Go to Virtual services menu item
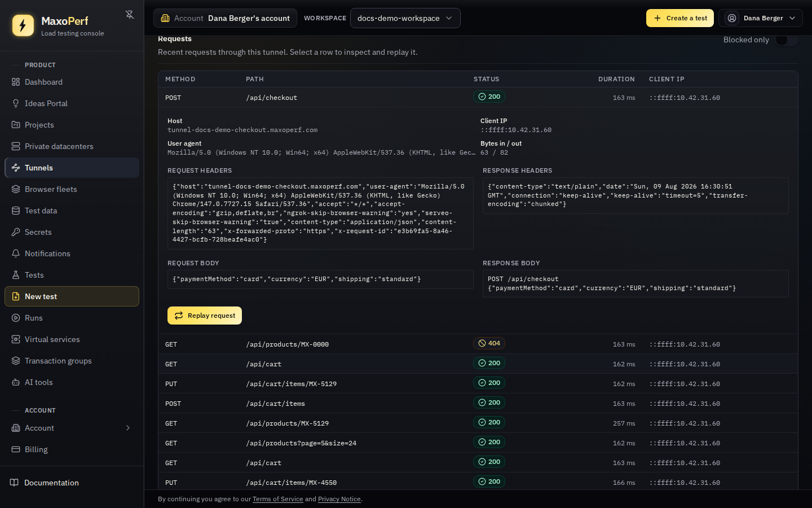The image size is (812, 508). click(x=72, y=339)
